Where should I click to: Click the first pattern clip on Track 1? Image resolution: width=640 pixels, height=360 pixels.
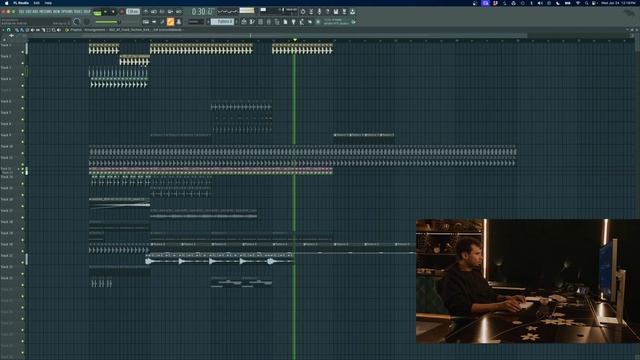point(104,49)
